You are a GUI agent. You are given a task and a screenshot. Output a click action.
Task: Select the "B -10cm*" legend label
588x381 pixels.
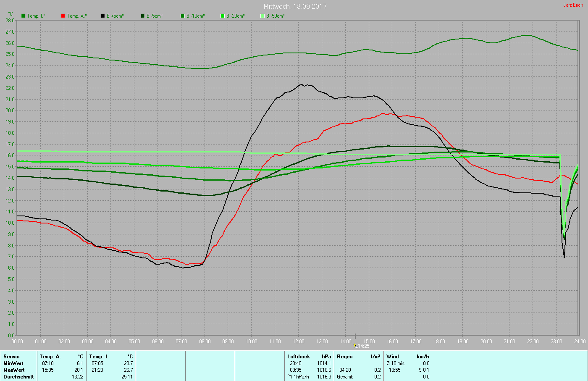(196, 16)
